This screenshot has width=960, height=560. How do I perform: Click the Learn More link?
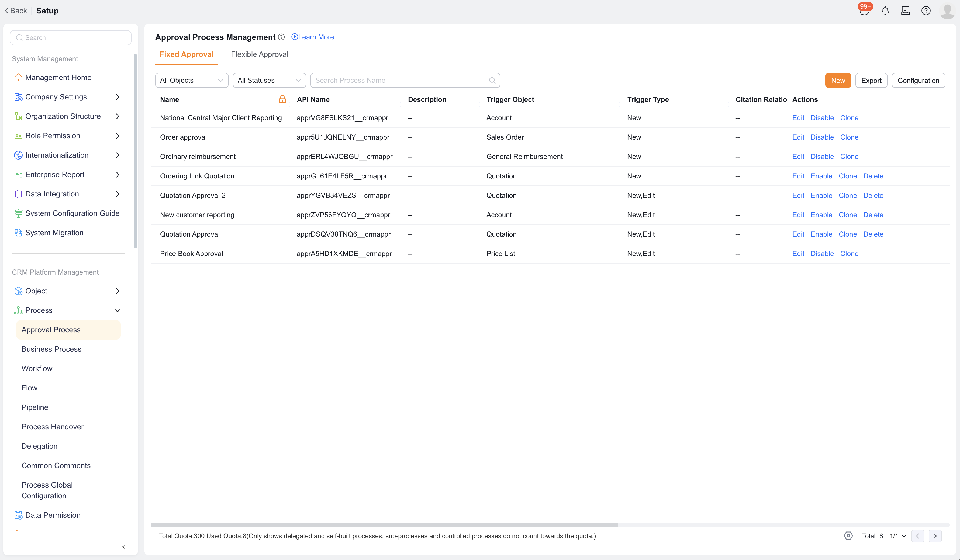(x=312, y=37)
